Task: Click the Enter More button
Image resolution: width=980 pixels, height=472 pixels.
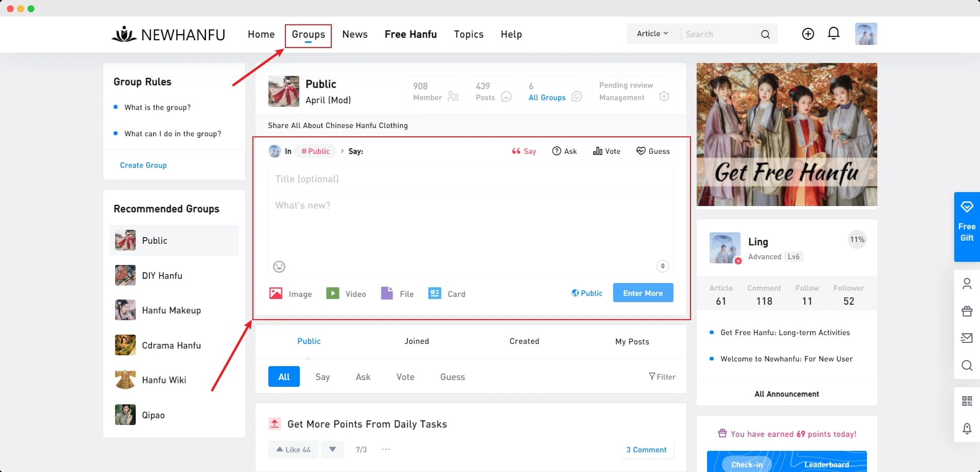Action: 642,293
